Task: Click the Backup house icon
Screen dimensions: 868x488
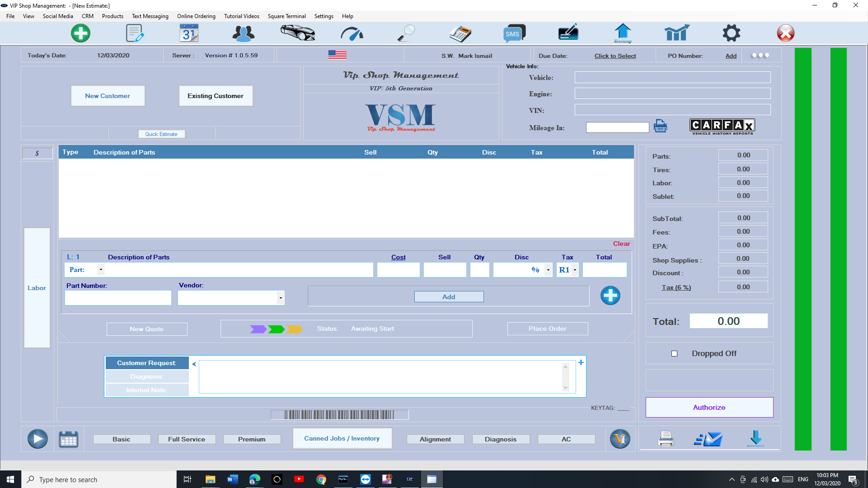Action: (623, 33)
